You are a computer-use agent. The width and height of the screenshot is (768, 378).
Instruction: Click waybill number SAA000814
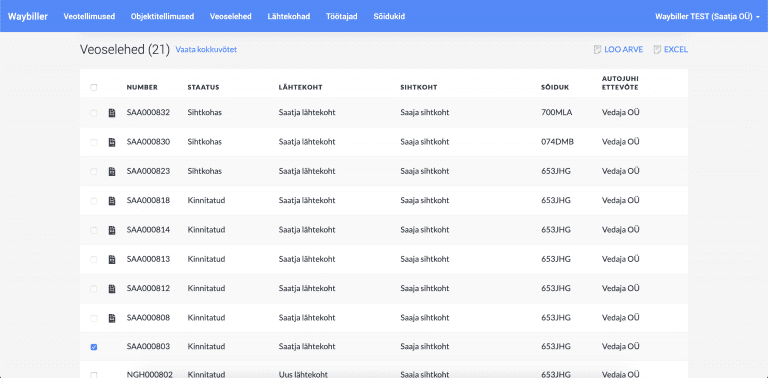pos(148,230)
